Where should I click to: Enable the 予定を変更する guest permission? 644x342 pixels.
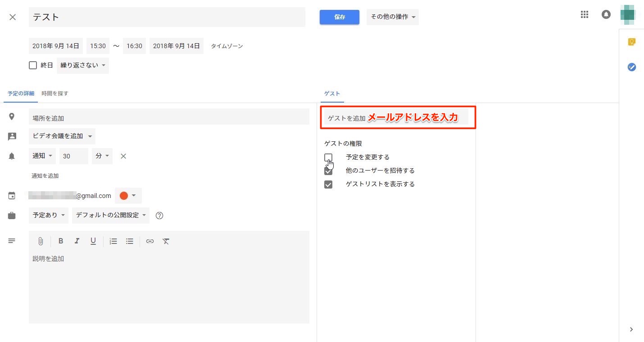point(328,157)
